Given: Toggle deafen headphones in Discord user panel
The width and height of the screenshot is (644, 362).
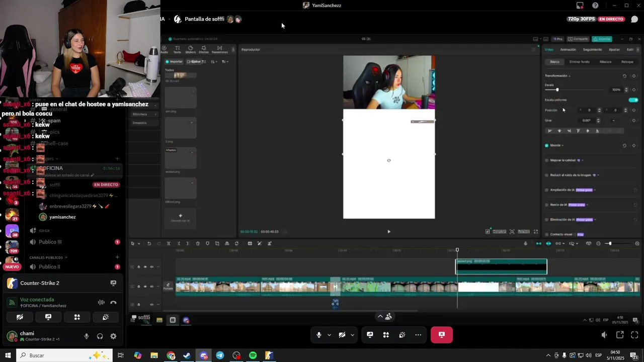Looking at the screenshot, I should coord(100,336).
